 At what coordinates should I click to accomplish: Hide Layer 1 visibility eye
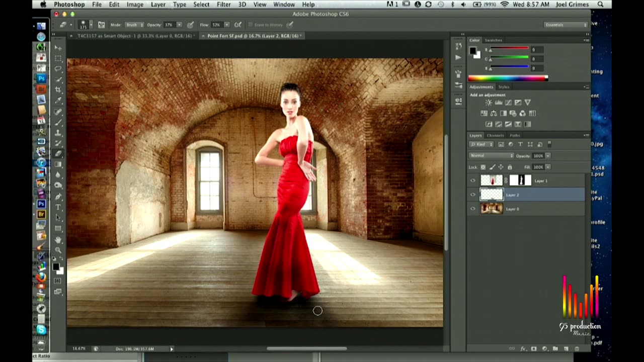(472, 180)
